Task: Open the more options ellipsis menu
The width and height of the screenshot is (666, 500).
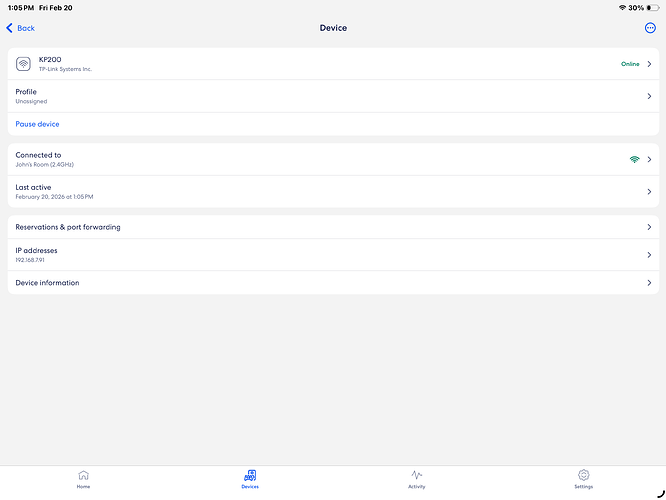Action: point(650,28)
